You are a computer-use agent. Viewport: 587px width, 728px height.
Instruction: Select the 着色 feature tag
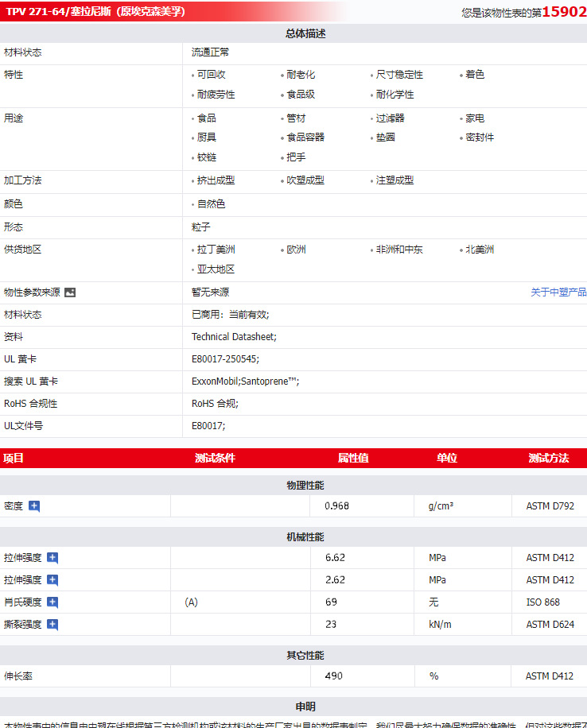[x=475, y=75]
